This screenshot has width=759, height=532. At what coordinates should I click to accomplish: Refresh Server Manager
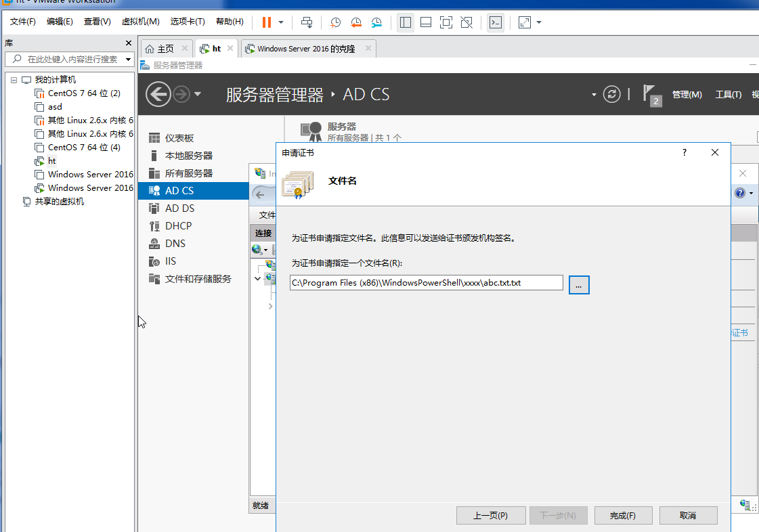click(612, 94)
